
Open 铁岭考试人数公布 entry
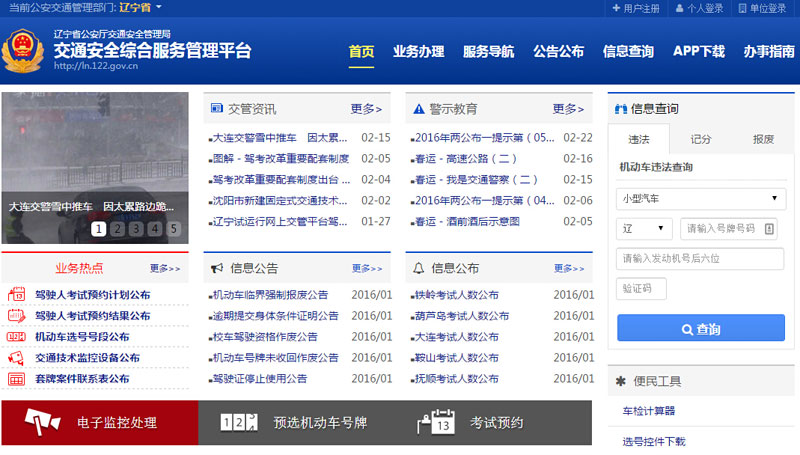[457, 295]
